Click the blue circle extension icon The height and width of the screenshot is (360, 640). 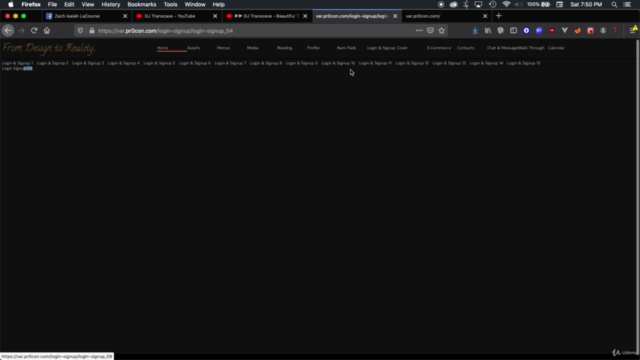coord(526,31)
